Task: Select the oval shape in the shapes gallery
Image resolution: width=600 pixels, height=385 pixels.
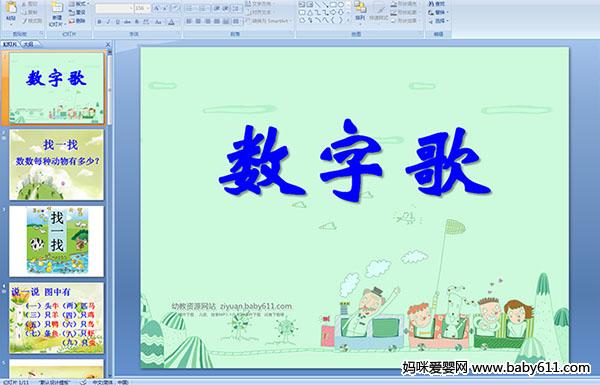Action: 341,4
